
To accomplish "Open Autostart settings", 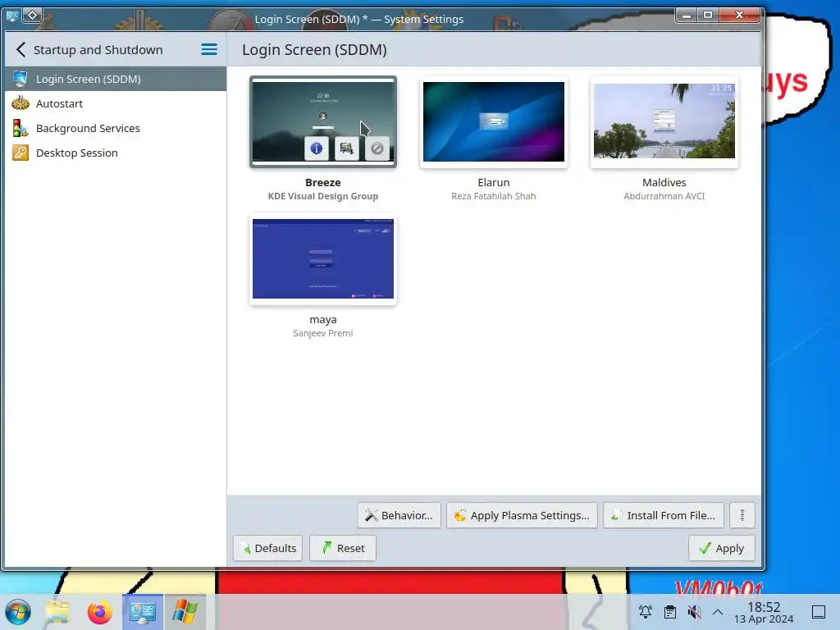I will (116, 103).
